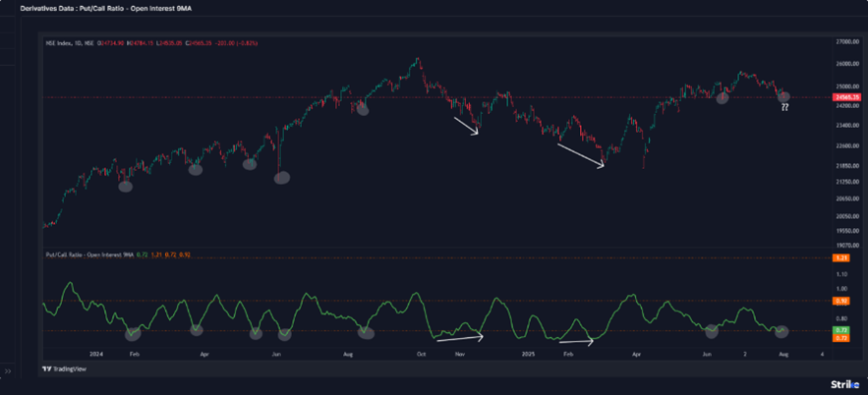This screenshot has width=868, height=395.
Task: Select the white arrow near Nov price drop
Action: coord(465,126)
